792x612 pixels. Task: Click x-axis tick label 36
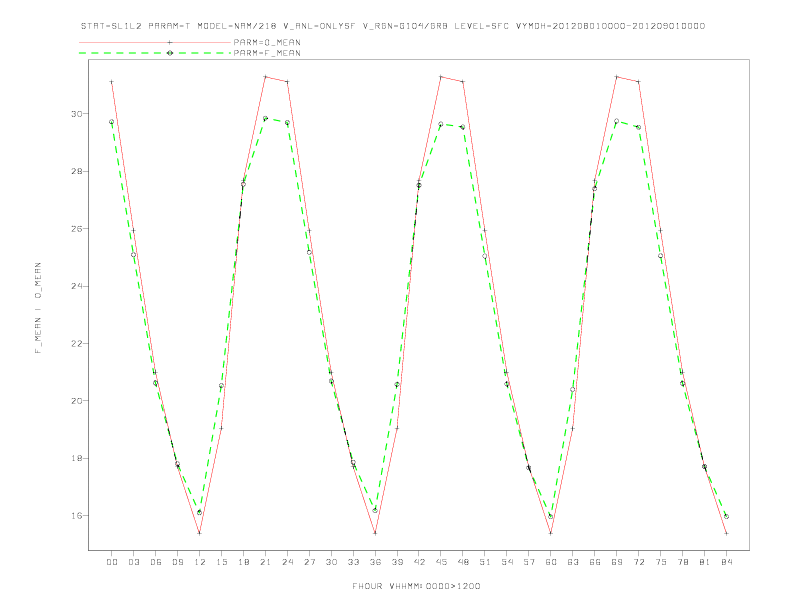click(x=375, y=562)
